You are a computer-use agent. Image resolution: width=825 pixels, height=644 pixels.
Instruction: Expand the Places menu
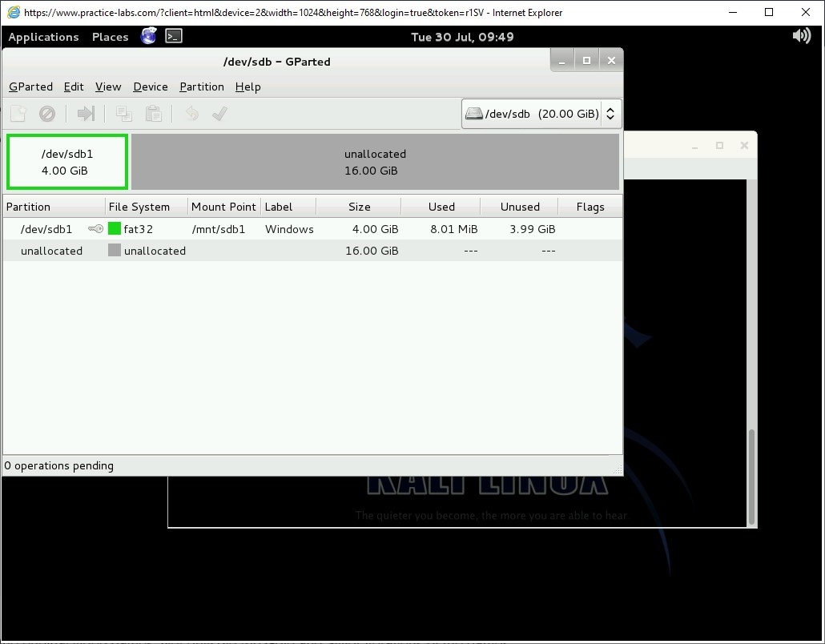pyautogui.click(x=110, y=37)
